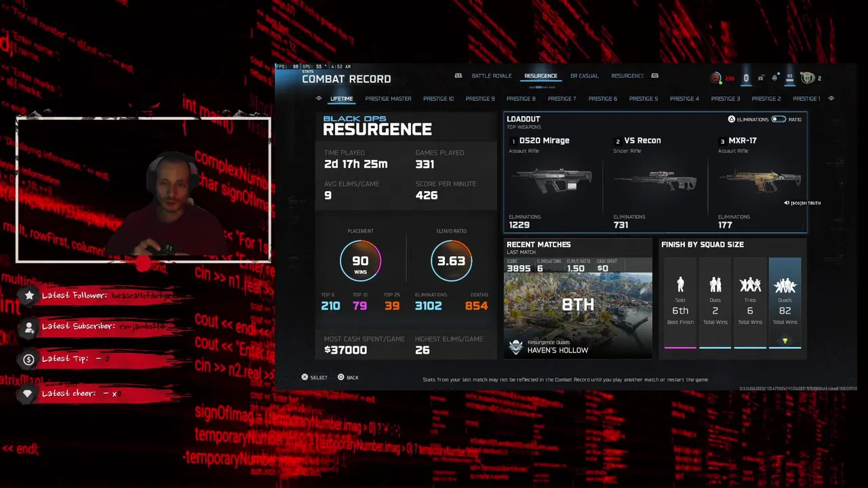Click the R1 bumper icon after mode tabs
This screenshot has width=868, height=488.
point(655,76)
